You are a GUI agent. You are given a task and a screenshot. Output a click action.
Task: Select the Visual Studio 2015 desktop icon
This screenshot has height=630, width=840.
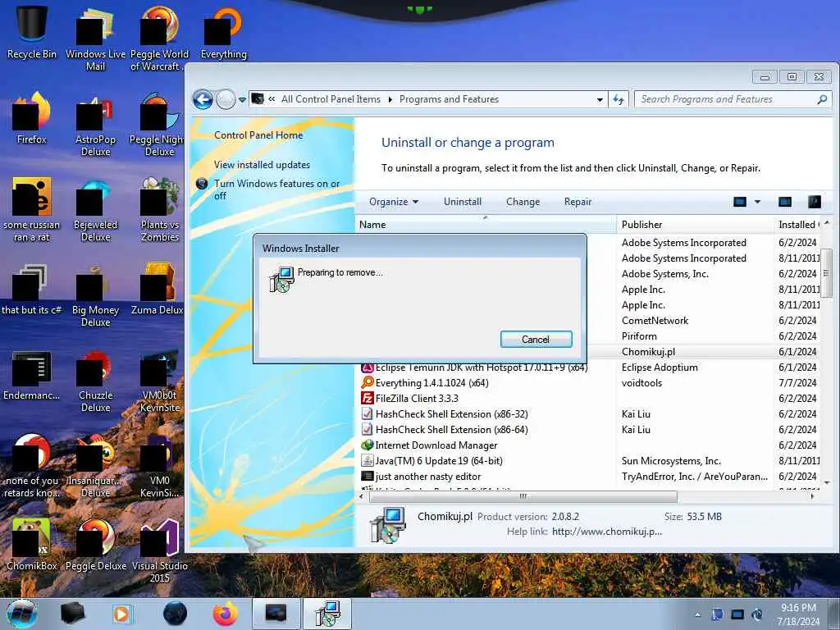[x=160, y=550]
